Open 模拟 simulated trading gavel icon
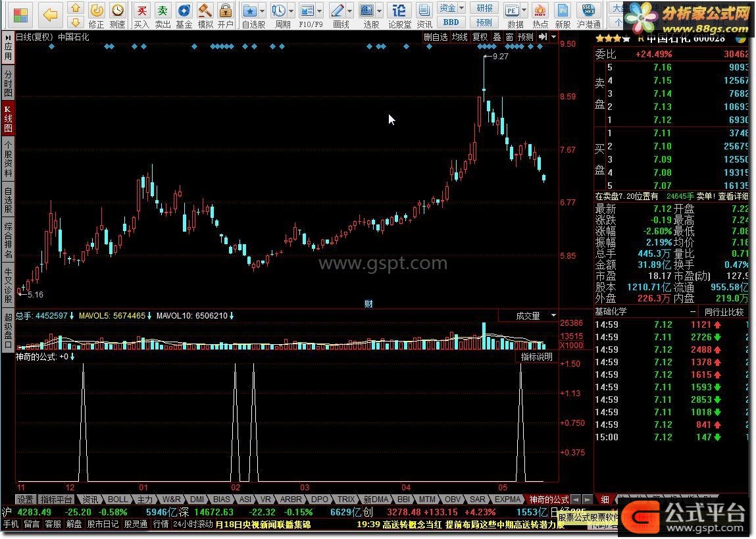Image resolution: width=756 pixels, height=539 pixels. (x=205, y=15)
